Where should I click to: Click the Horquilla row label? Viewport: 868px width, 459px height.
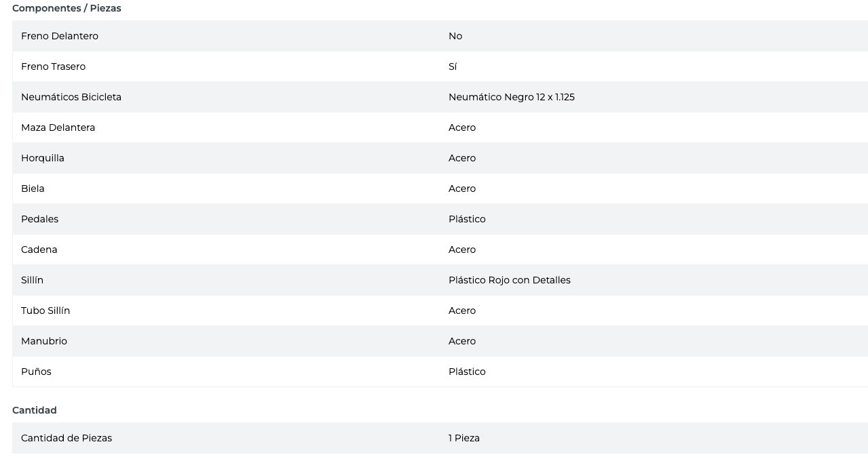[x=43, y=158]
